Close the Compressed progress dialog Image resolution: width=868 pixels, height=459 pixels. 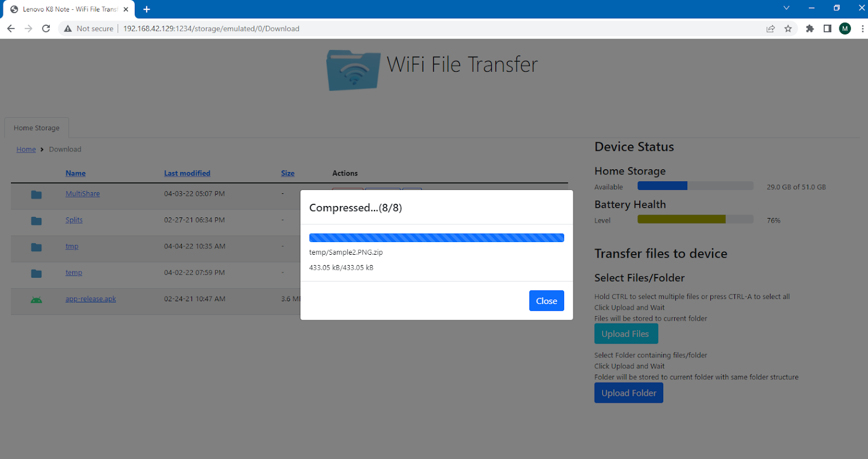coord(546,301)
